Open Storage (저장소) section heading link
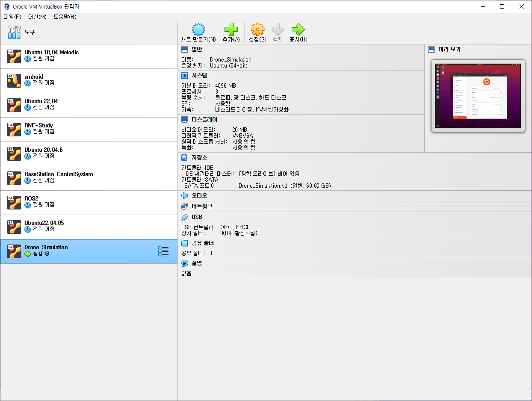This screenshot has width=532, height=401. 199,158
